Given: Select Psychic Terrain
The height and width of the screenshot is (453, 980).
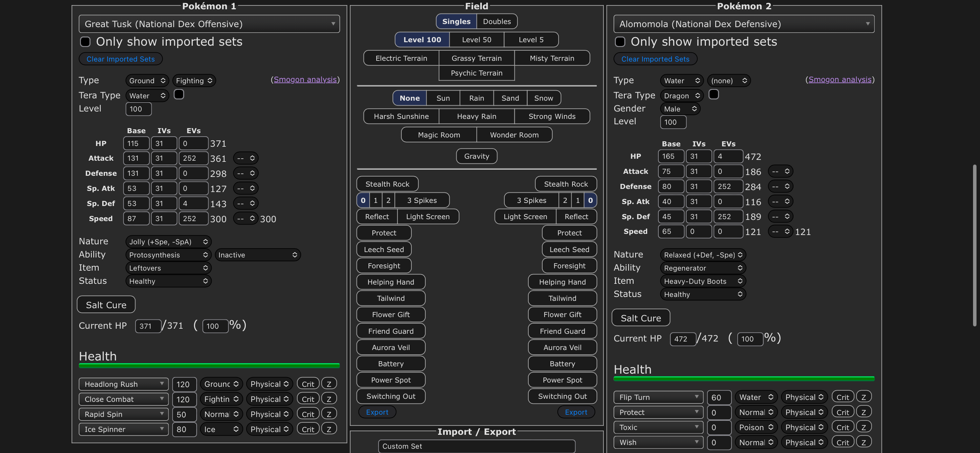Looking at the screenshot, I should point(477,73).
